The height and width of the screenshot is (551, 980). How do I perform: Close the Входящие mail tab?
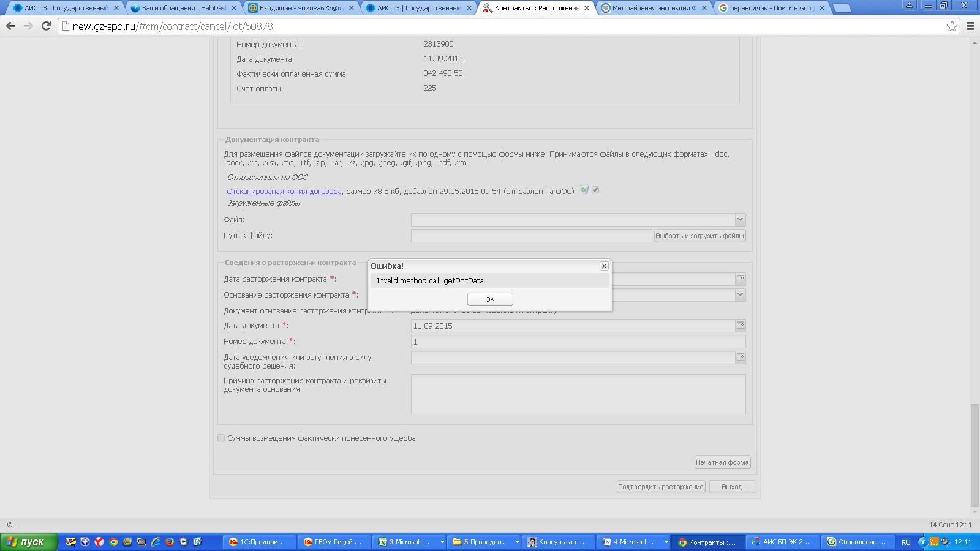[351, 8]
